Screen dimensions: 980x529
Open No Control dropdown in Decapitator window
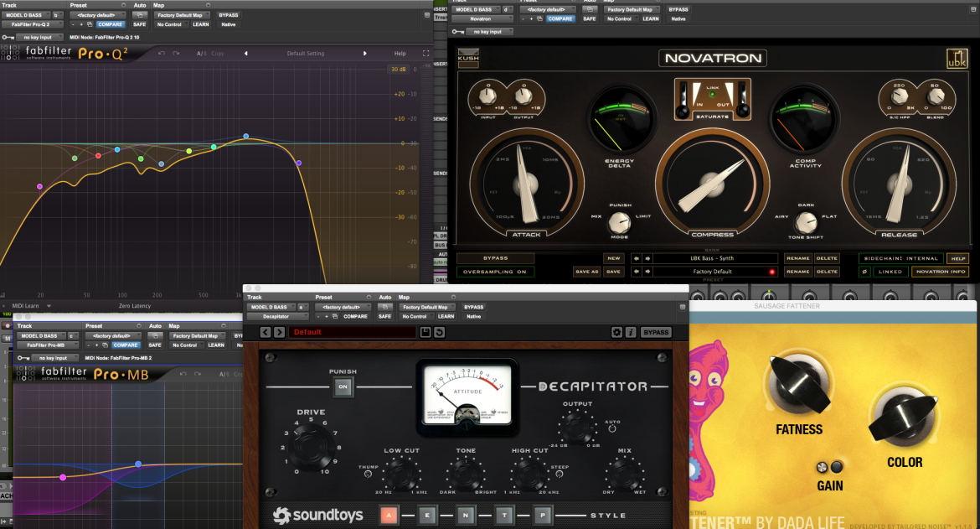pos(417,316)
